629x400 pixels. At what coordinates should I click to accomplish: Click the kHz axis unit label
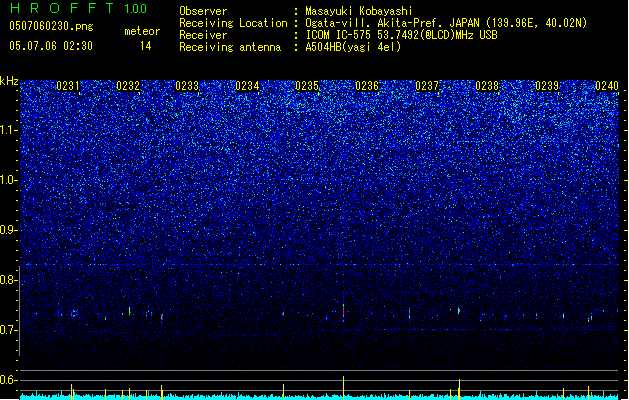pyautogui.click(x=9, y=81)
